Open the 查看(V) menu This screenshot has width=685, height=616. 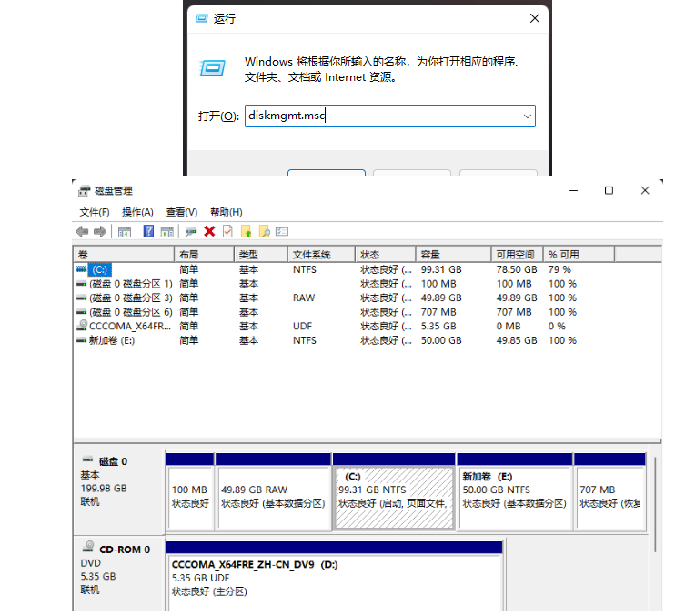coord(182,212)
